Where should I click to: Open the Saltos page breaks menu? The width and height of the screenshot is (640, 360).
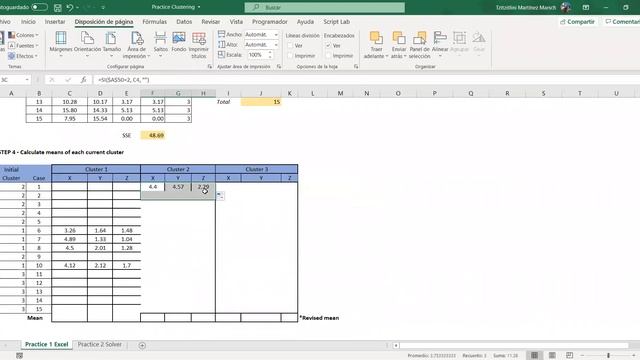pyautogui.click(x=160, y=44)
